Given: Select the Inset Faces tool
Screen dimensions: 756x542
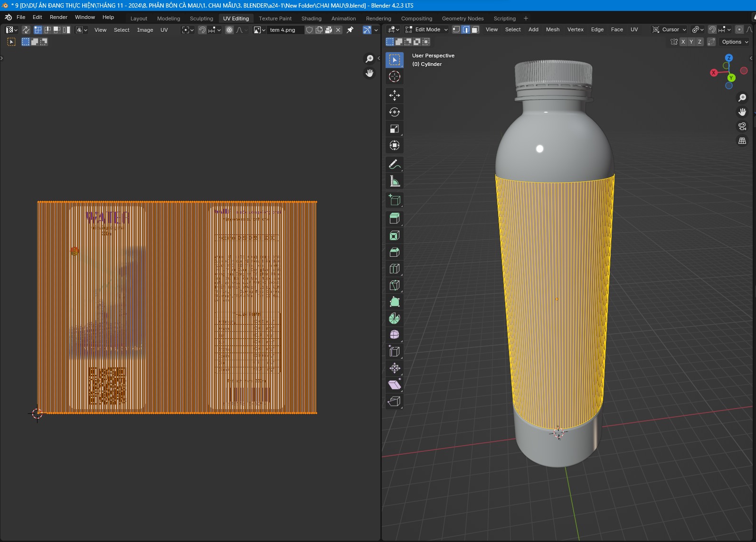Looking at the screenshot, I should click(x=395, y=235).
